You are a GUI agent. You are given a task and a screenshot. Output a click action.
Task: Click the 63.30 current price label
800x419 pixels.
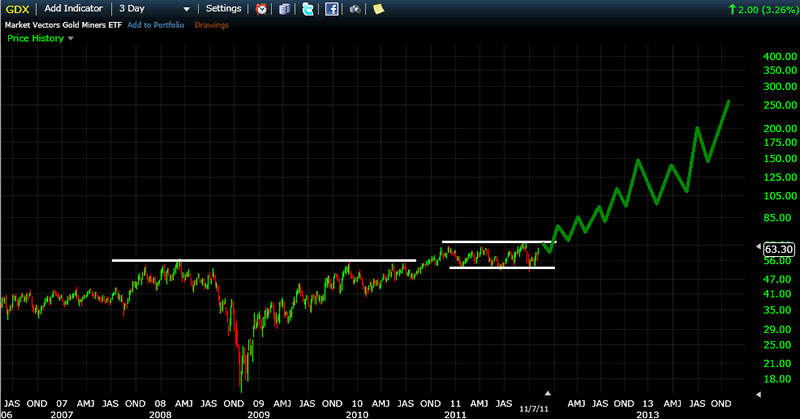777,249
